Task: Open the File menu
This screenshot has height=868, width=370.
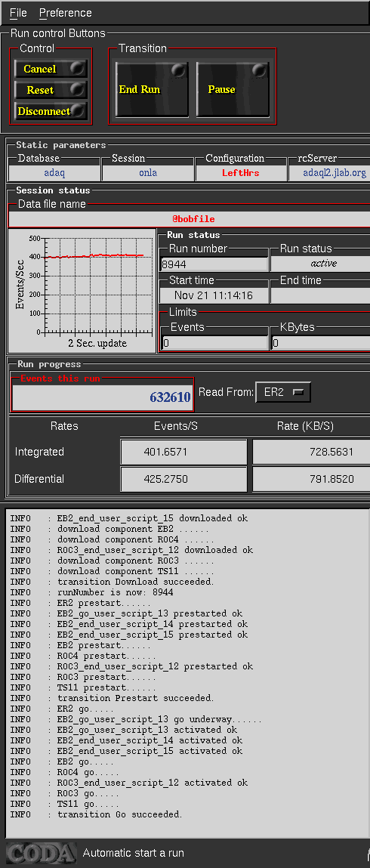Action: tap(18, 13)
